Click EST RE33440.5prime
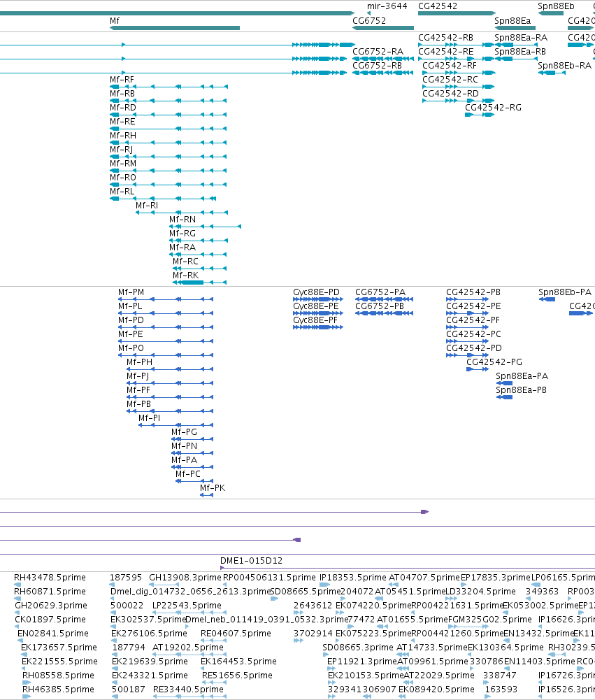The width and height of the screenshot is (595, 700). coord(188,689)
